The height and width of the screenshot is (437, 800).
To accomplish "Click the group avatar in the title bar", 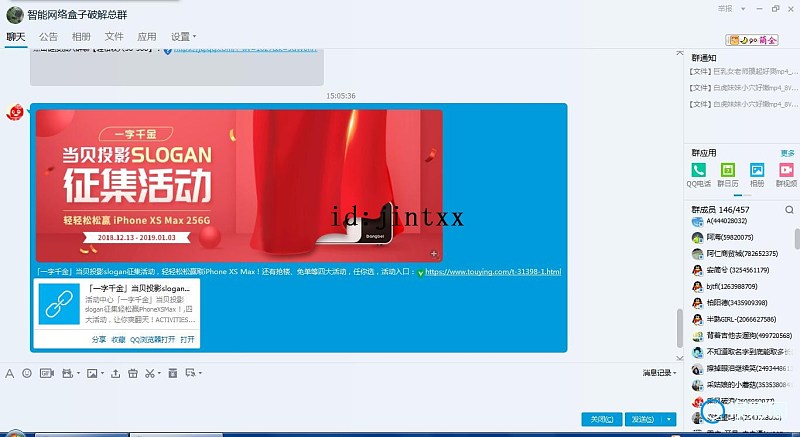I will click(15, 15).
